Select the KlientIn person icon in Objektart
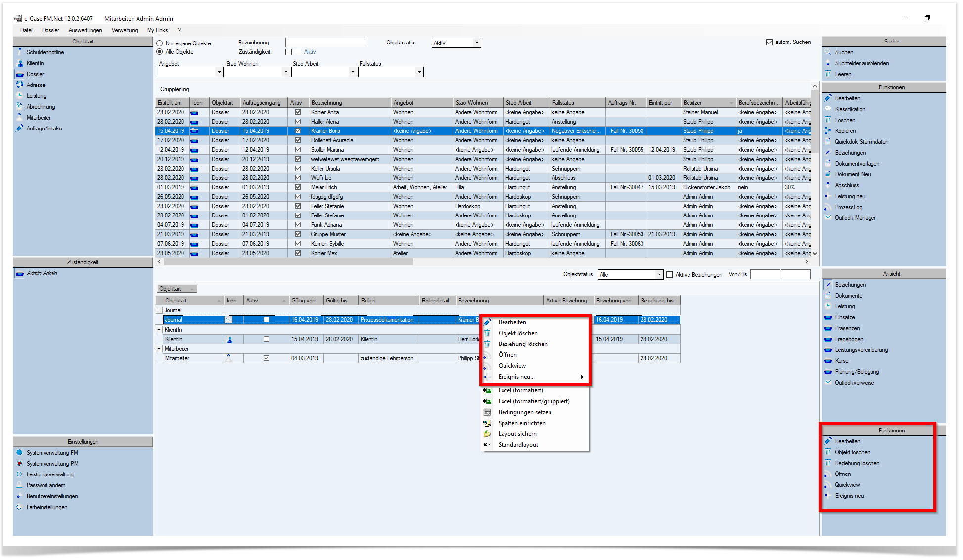Screen dimensions: 963x560 (20, 63)
